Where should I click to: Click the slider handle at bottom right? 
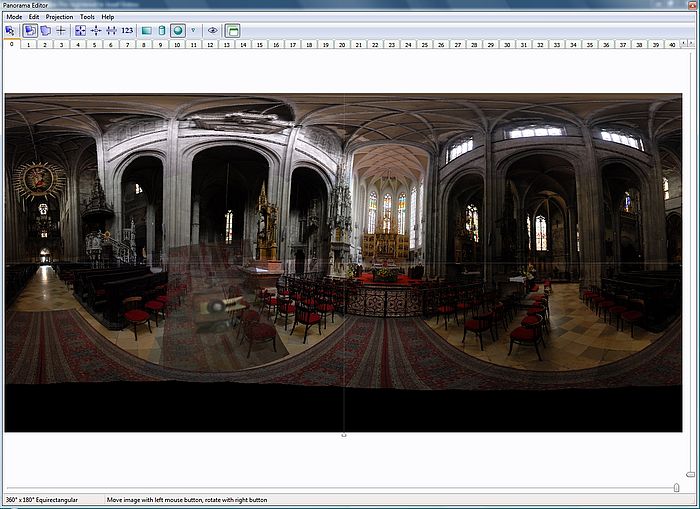click(677, 487)
